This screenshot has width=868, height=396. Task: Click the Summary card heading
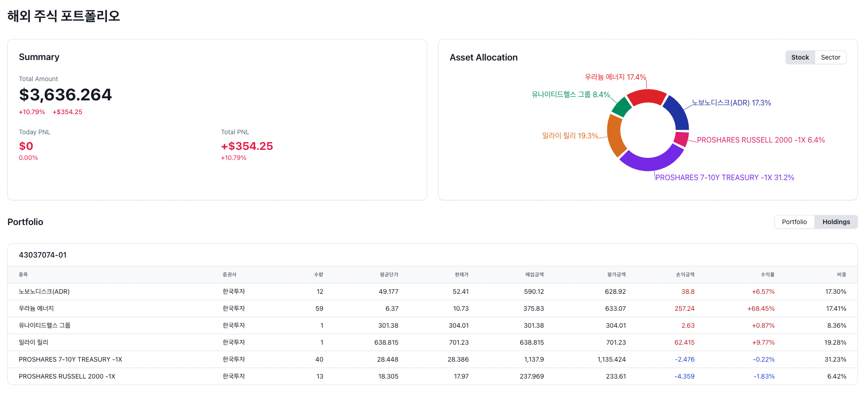click(39, 57)
